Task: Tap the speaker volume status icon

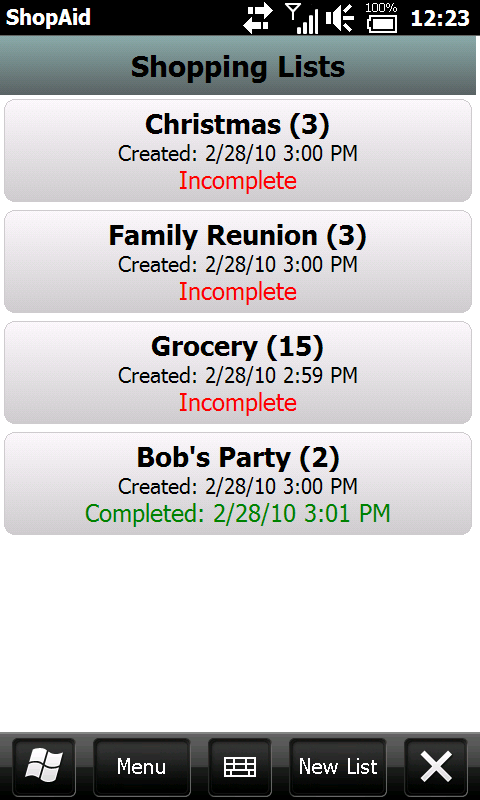Action: pyautogui.click(x=340, y=18)
